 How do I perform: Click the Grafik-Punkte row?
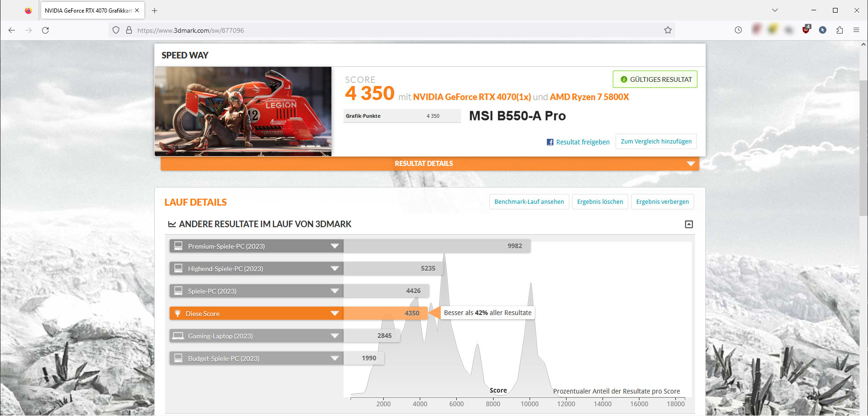[402, 116]
